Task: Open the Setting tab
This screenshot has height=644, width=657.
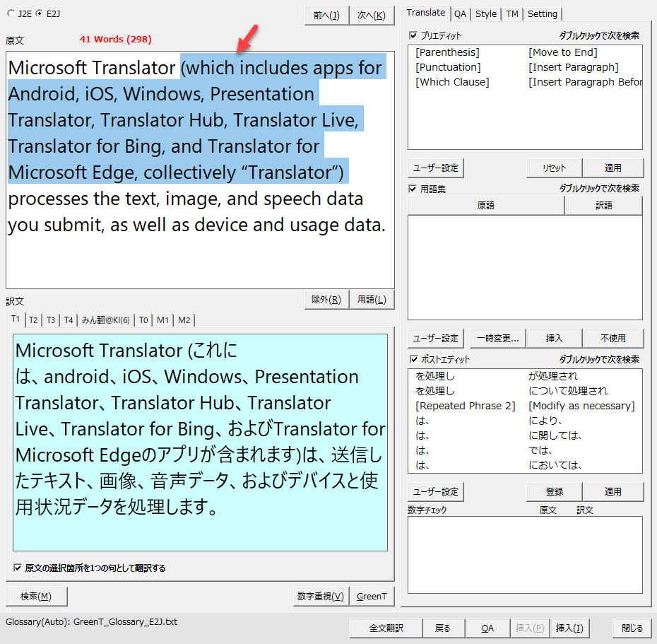Action: (542, 13)
